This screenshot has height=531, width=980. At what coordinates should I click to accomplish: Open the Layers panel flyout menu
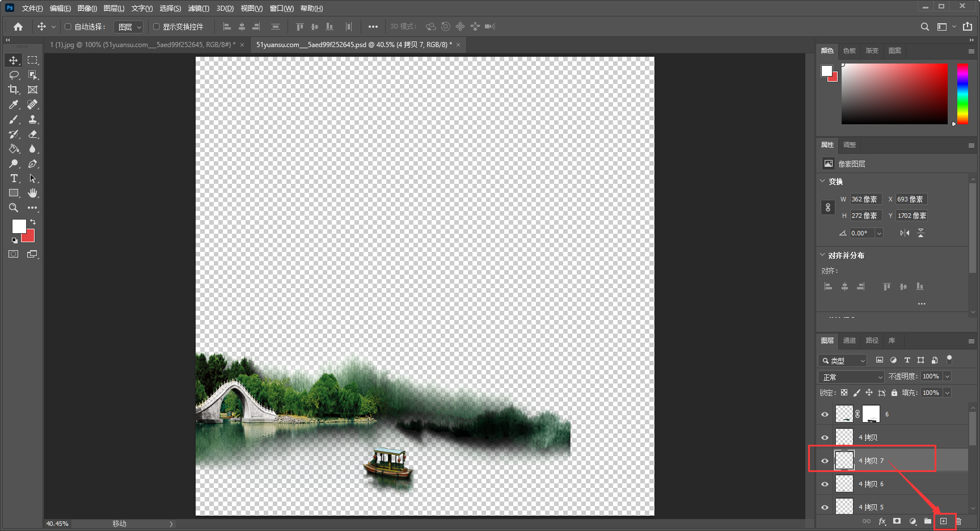coord(971,341)
